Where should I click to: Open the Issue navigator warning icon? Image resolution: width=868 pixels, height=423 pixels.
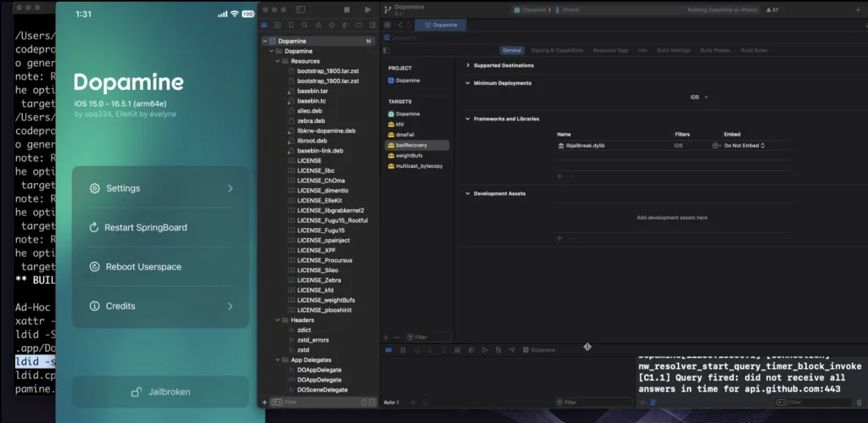pyautogui.click(x=319, y=25)
